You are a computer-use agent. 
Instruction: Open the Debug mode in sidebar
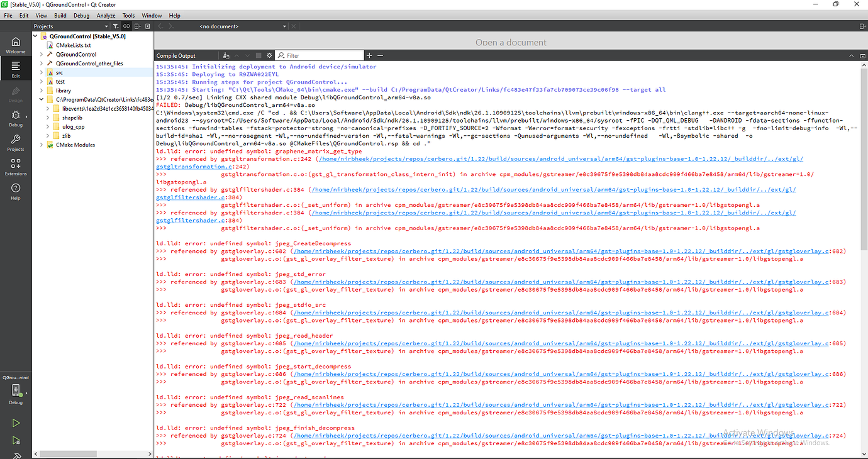point(16,118)
